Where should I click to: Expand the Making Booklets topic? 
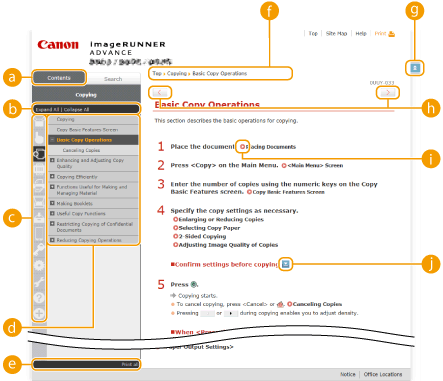click(52, 203)
